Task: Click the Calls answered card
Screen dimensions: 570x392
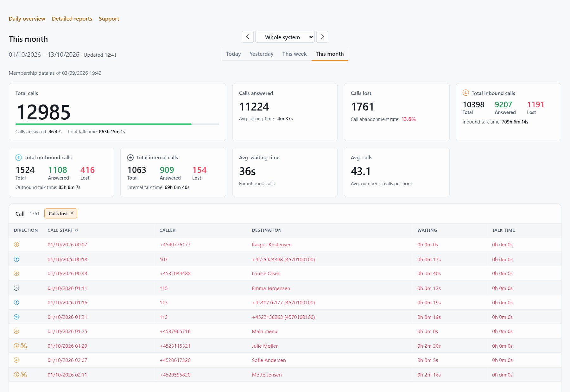Action: (285, 112)
